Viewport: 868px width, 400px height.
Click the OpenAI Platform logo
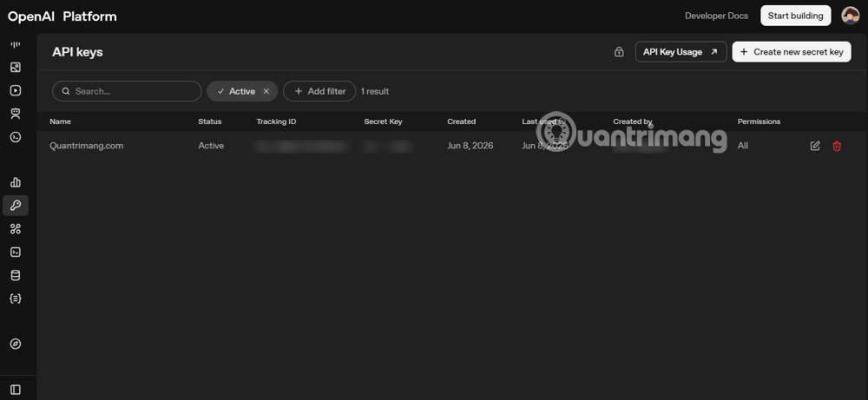coord(62,16)
